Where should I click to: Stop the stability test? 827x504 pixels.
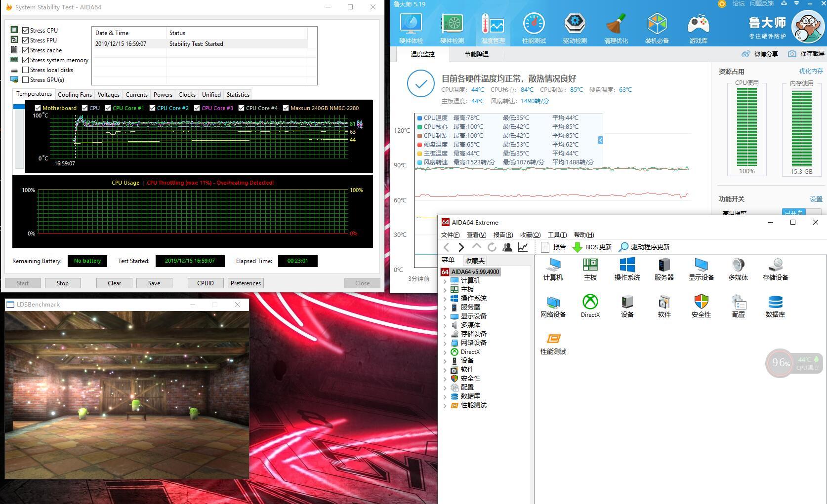tap(63, 283)
